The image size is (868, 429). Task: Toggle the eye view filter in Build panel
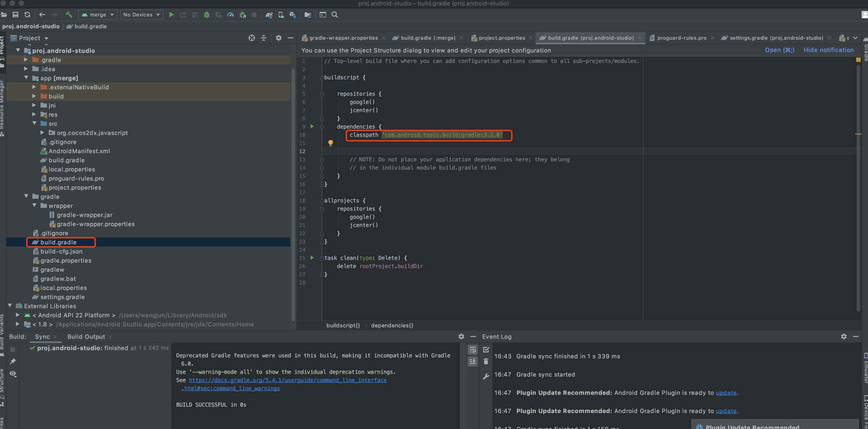[13, 374]
